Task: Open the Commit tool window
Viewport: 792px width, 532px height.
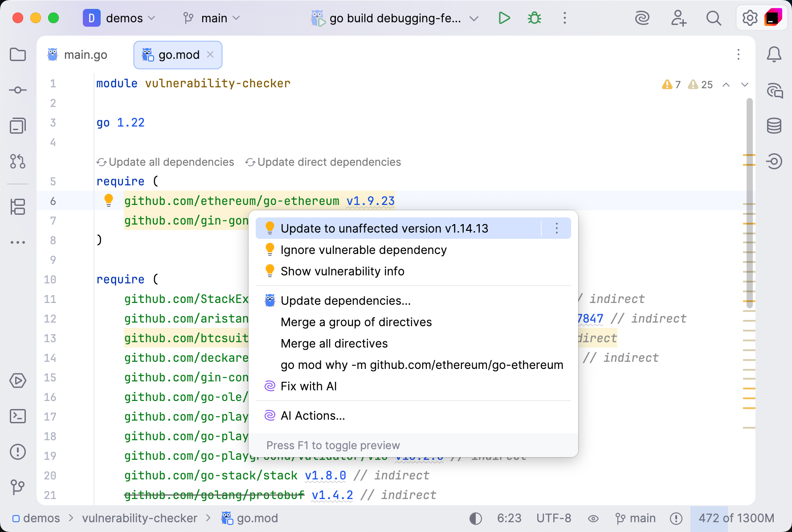Action: pos(18,90)
